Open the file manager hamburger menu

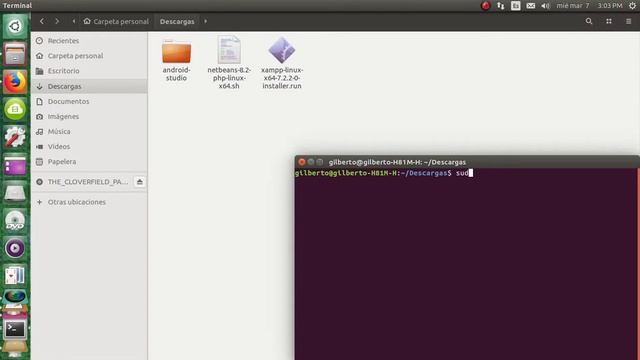(629, 21)
